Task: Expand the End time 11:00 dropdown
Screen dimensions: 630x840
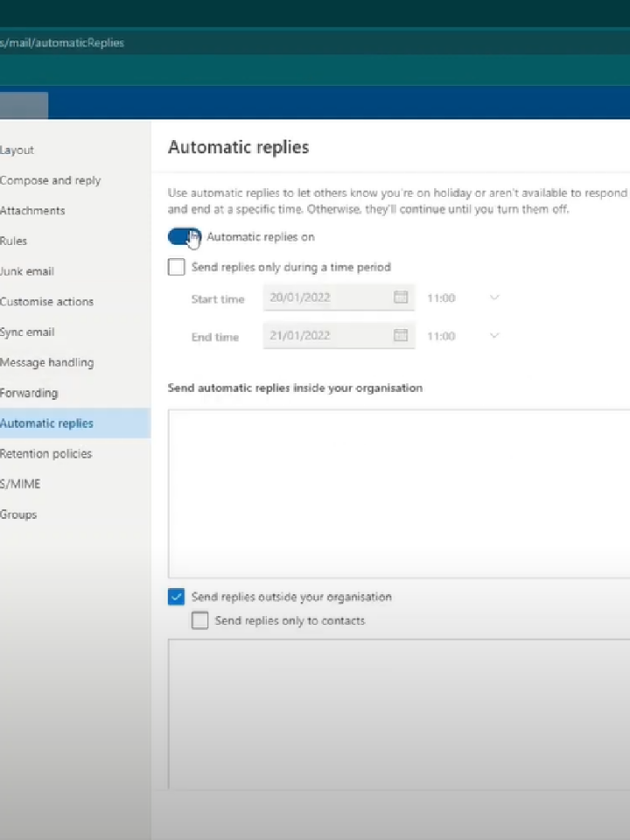Action: (x=464, y=336)
